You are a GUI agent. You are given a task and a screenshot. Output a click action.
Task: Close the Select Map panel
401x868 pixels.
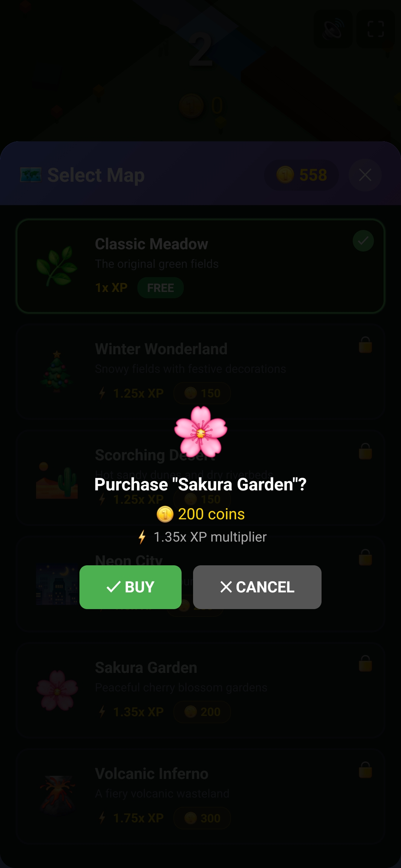coord(365,175)
